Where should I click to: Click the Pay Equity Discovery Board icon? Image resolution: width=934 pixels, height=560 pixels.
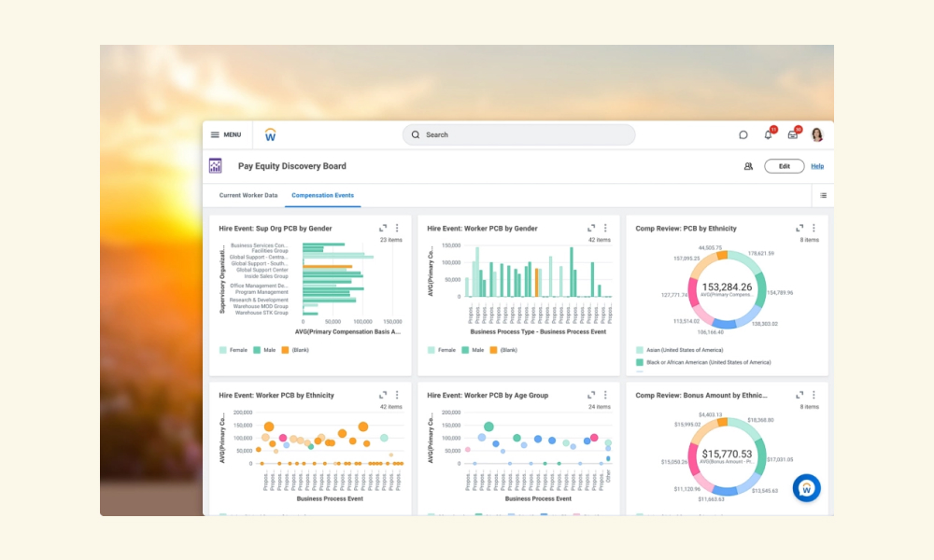216,166
